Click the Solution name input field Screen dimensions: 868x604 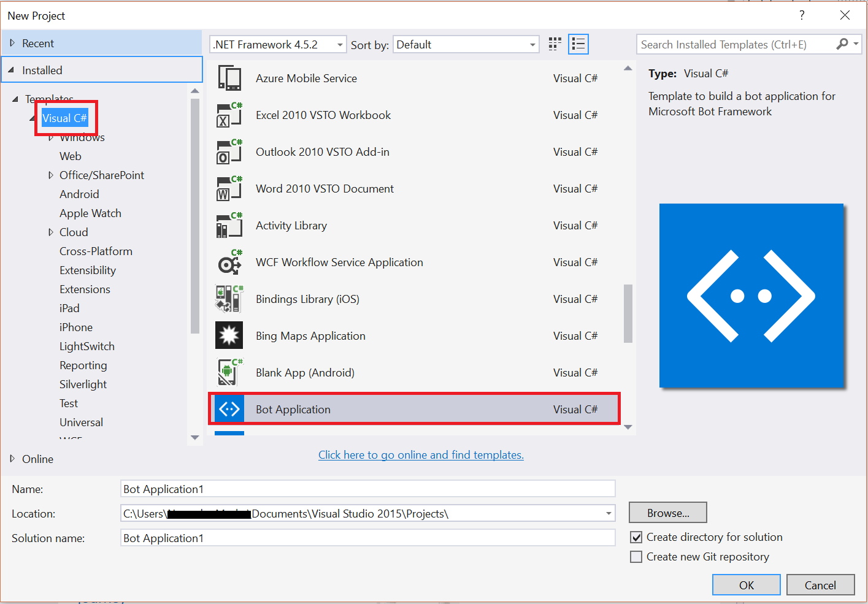368,538
